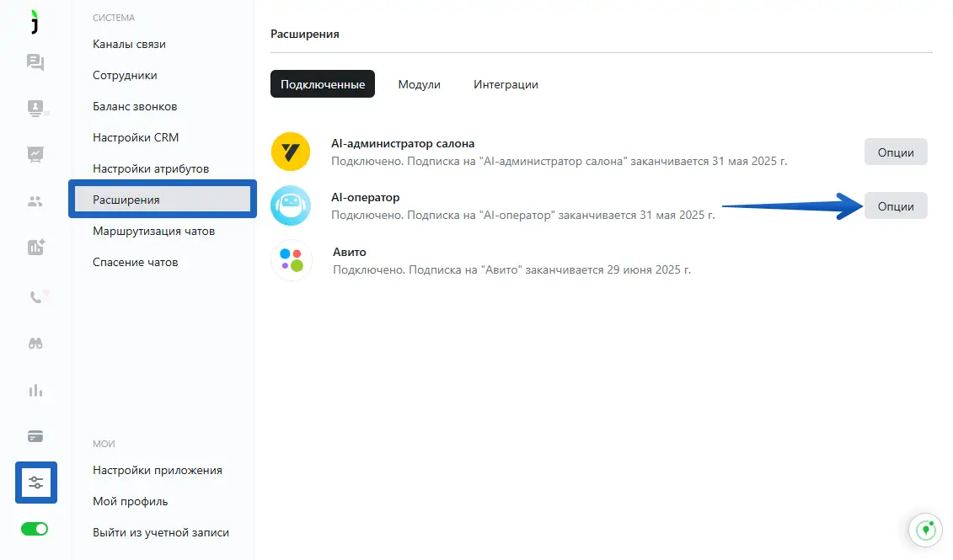Open the chats icon in left rail
953x560 pixels.
pyautogui.click(x=35, y=62)
